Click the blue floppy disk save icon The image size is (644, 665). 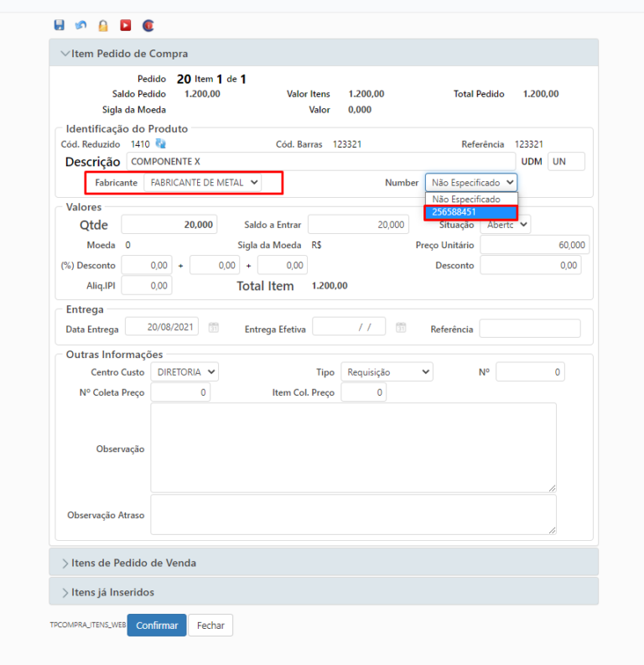click(x=59, y=25)
